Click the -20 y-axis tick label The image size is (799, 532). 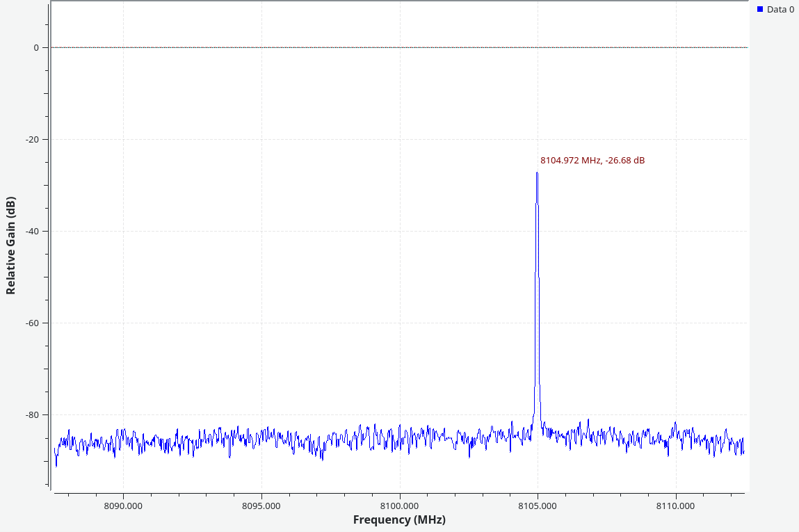point(32,140)
